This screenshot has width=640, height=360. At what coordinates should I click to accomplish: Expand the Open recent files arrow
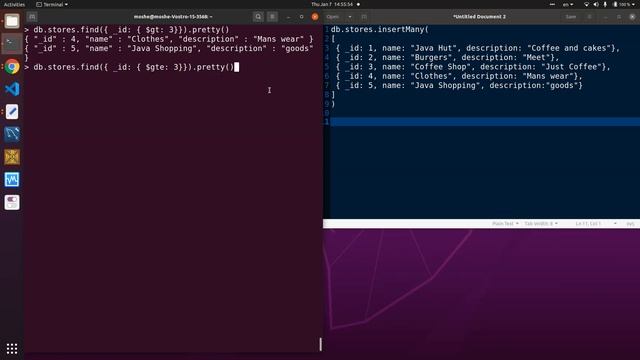(x=350, y=17)
